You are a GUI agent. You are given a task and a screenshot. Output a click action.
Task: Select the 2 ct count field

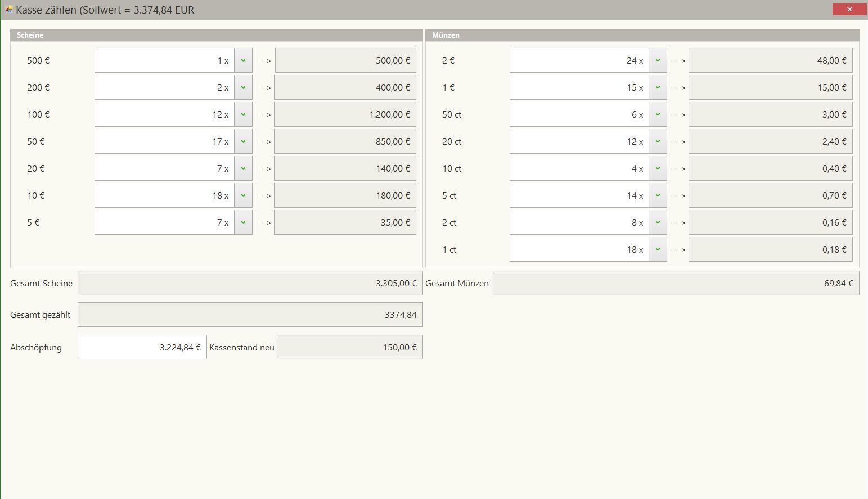(x=579, y=222)
